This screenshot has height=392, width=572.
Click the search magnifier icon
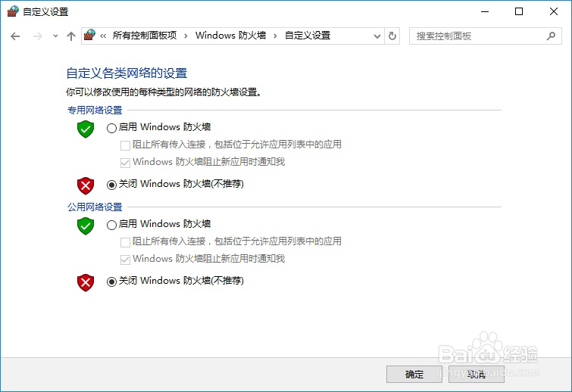point(551,36)
